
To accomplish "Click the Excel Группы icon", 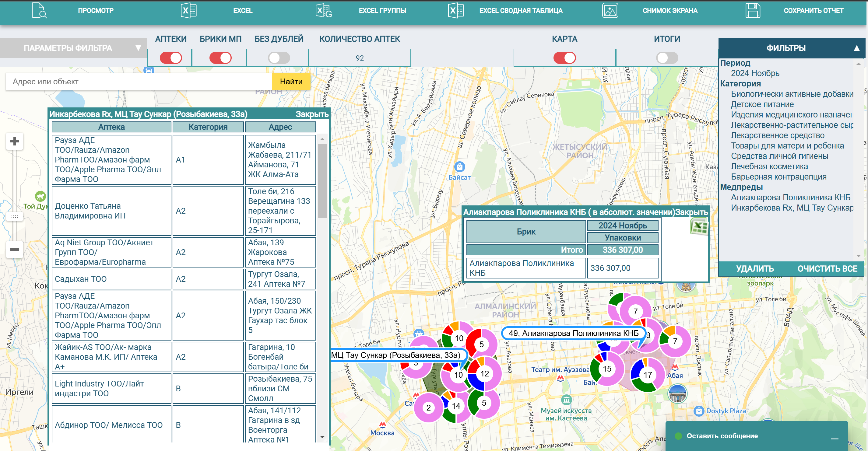I will [x=323, y=10].
